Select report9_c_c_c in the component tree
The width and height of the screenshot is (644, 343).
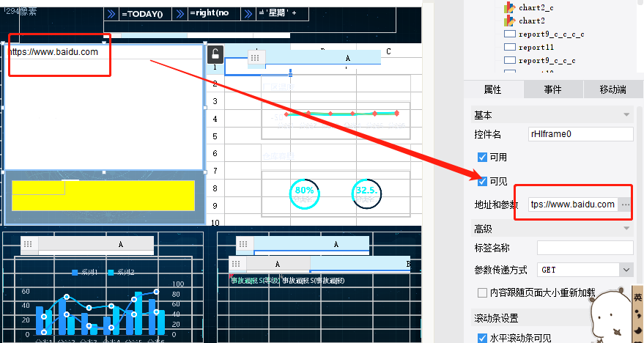[x=547, y=60]
